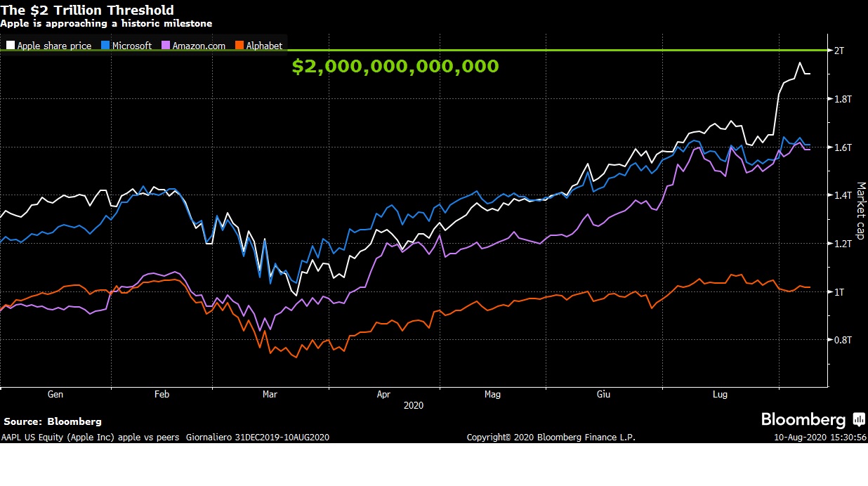This screenshot has width=868, height=486.
Task: Click the copyright Bloomberg Finance L.P. text
Action: (x=551, y=438)
